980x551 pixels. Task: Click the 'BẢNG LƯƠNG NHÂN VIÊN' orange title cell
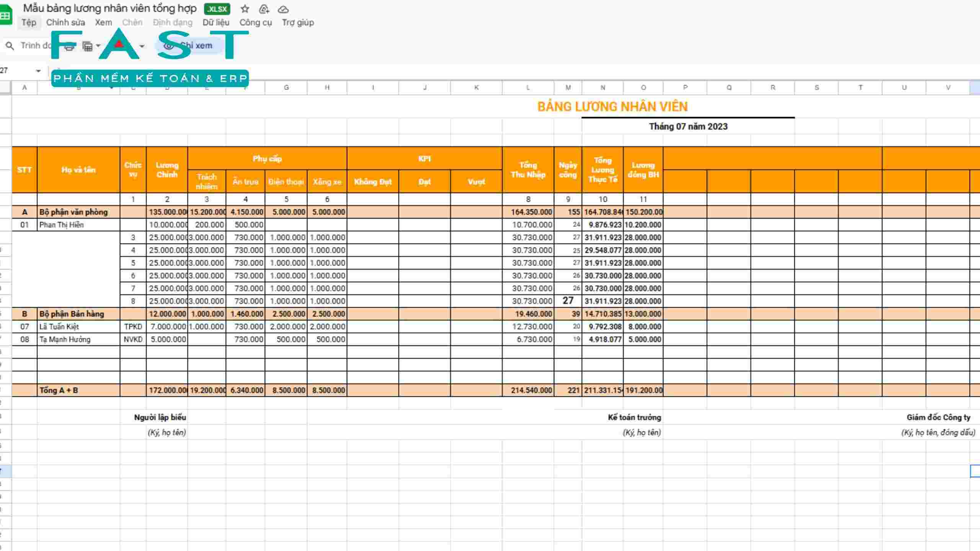click(612, 107)
